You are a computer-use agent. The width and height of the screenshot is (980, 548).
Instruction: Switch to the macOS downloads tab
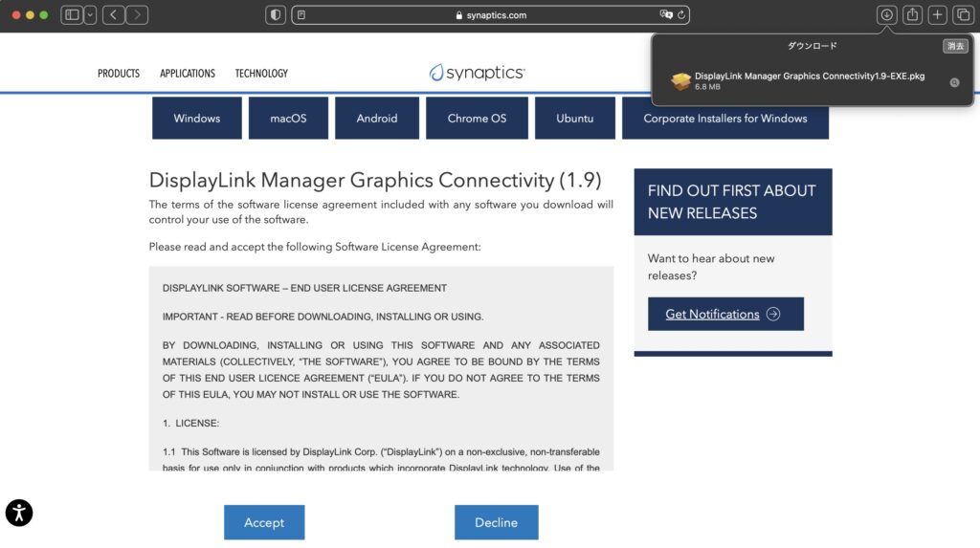[288, 118]
